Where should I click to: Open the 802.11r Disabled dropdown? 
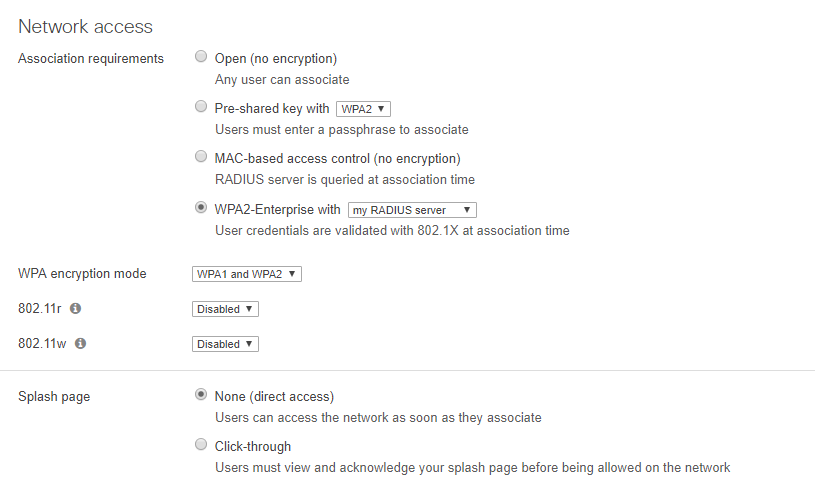coord(225,309)
